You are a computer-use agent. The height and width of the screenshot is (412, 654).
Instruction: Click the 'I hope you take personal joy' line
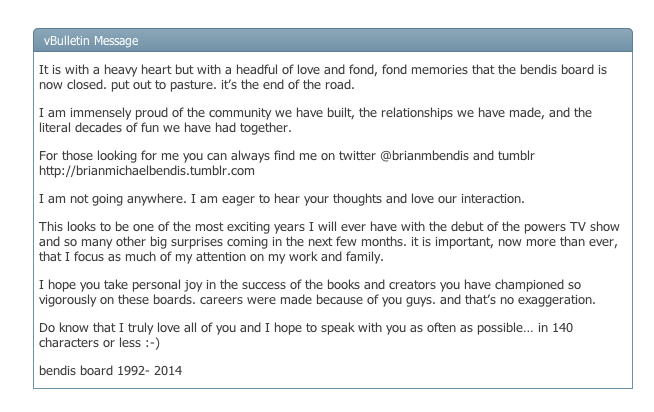coord(309,285)
